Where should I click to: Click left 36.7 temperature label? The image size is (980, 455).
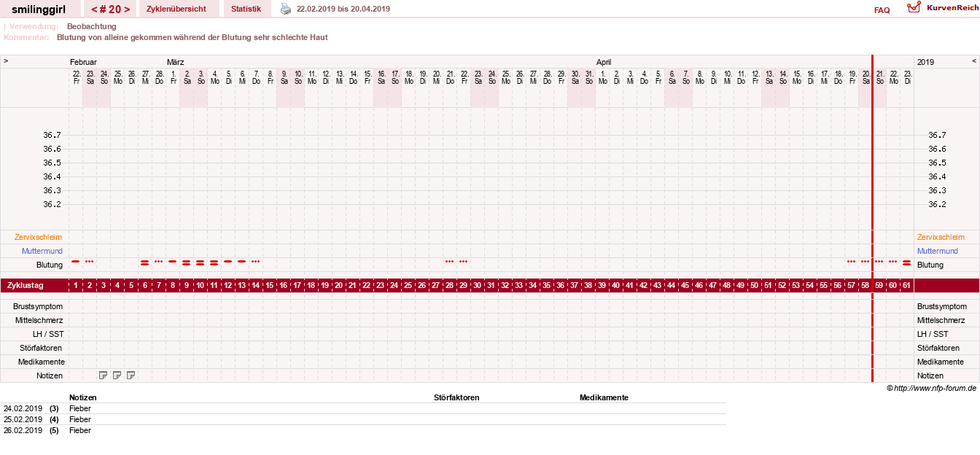click(52, 135)
